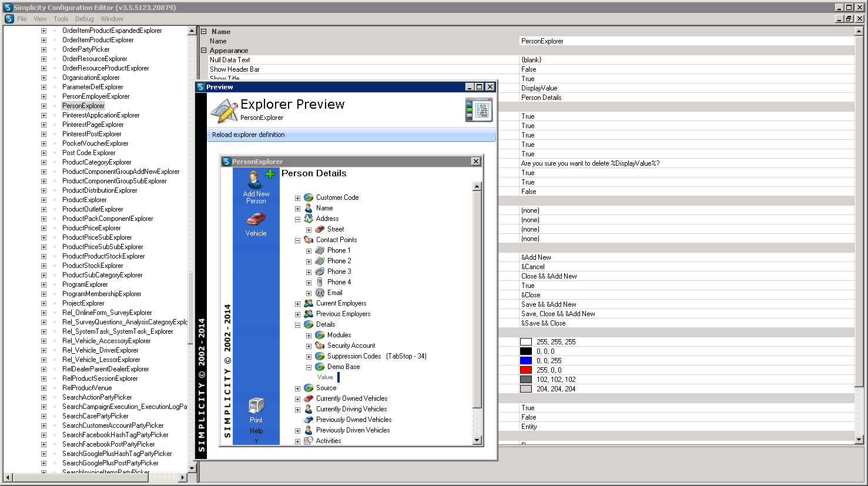This screenshot has height=486, width=868.
Task: Click the Phone 2 icon
Action: tap(320, 261)
